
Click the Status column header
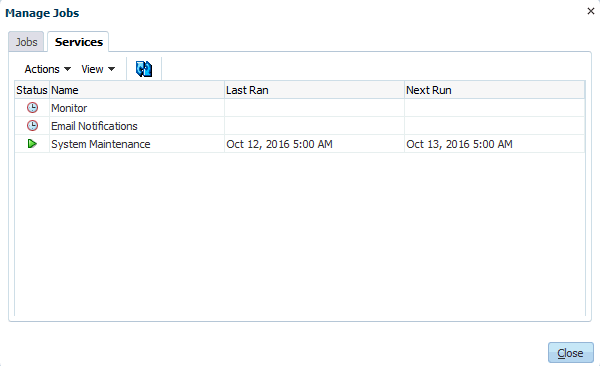click(32, 90)
